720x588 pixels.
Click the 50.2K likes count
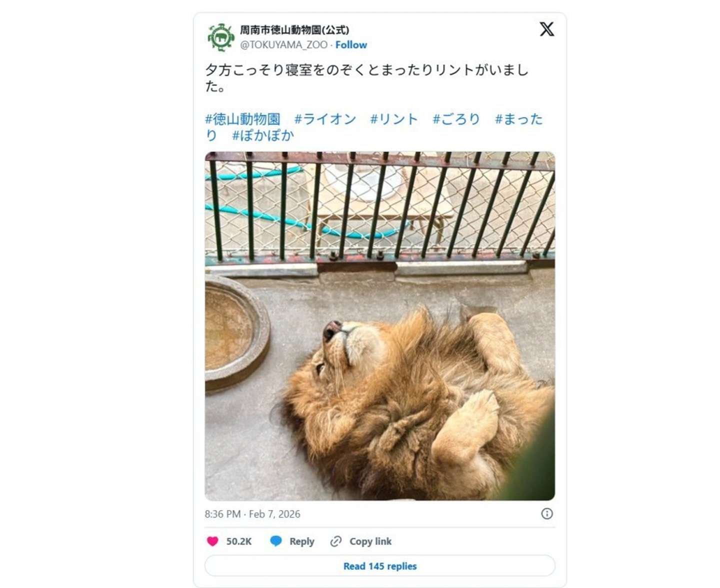click(x=239, y=541)
